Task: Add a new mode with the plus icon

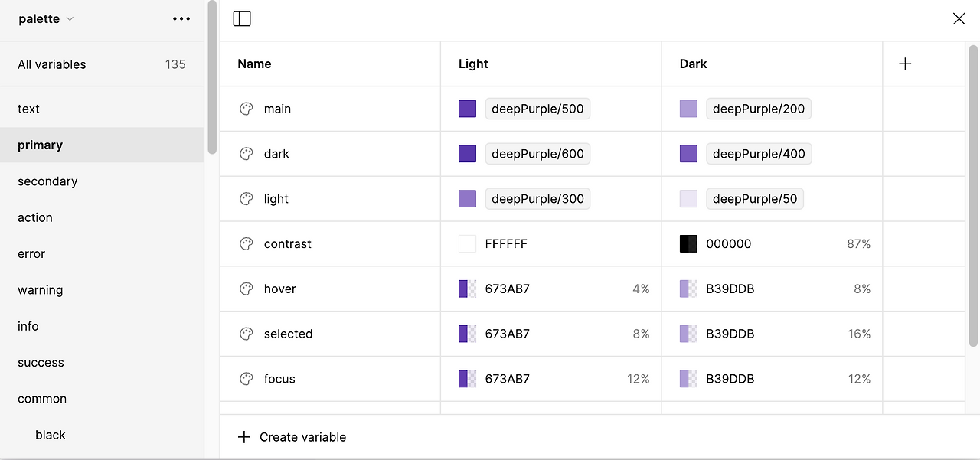Action: (x=904, y=64)
